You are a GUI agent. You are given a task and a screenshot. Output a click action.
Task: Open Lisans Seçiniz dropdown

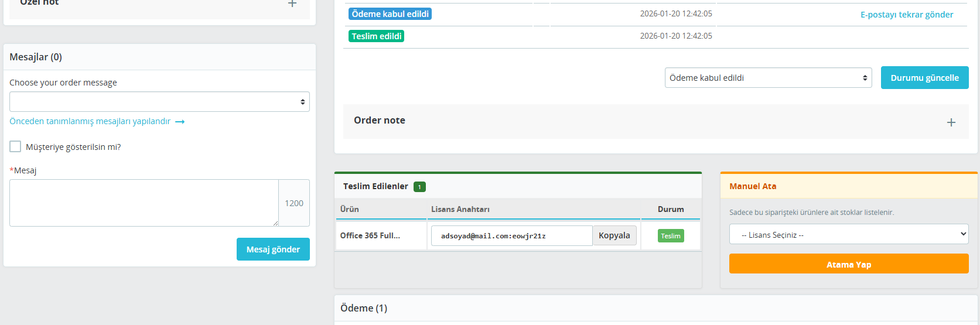[848, 235]
